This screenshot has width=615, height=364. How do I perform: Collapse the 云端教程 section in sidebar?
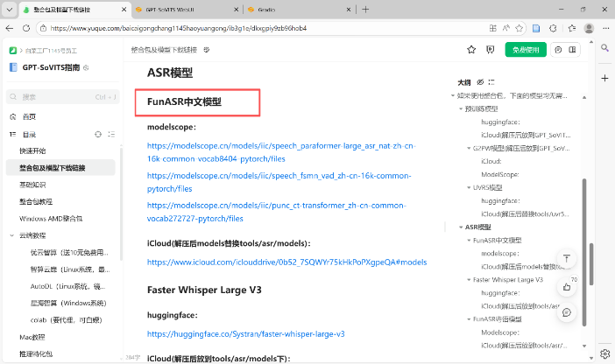(12, 235)
